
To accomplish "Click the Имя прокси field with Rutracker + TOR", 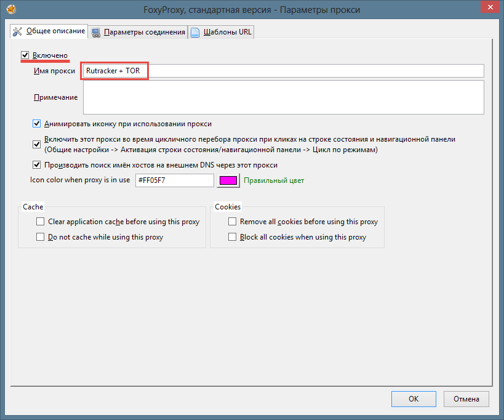I will click(283, 71).
